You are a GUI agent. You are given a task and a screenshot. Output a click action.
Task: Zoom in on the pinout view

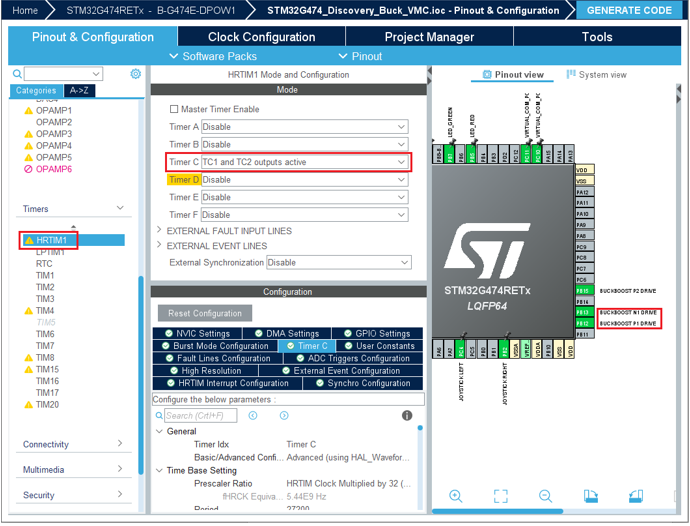pyautogui.click(x=455, y=496)
